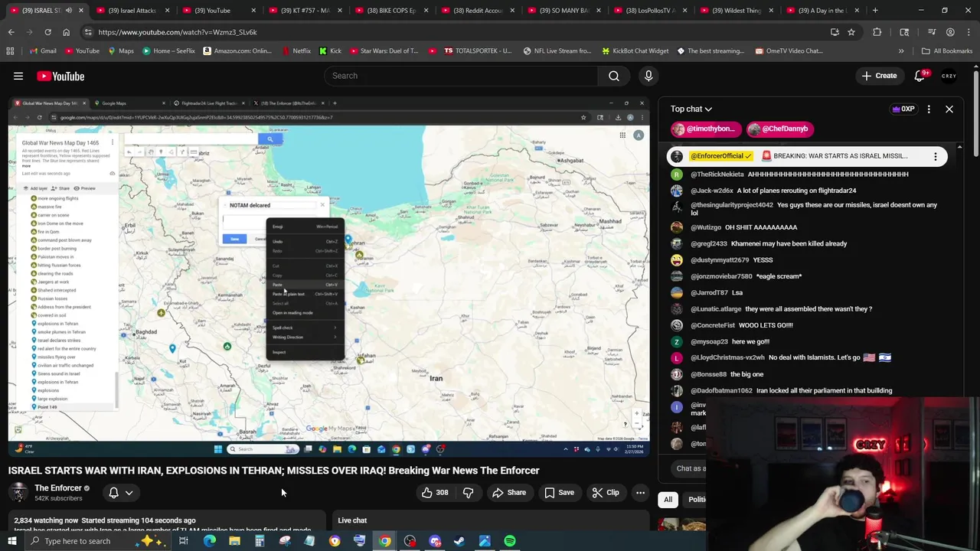Open the Create button
Screen dimensions: 980x551
(x=878, y=76)
